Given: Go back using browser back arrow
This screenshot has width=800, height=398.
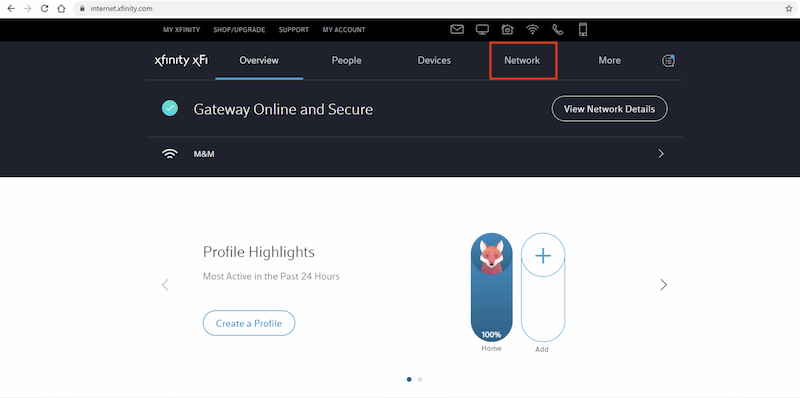Looking at the screenshot, I should click(x=11, y=9).
